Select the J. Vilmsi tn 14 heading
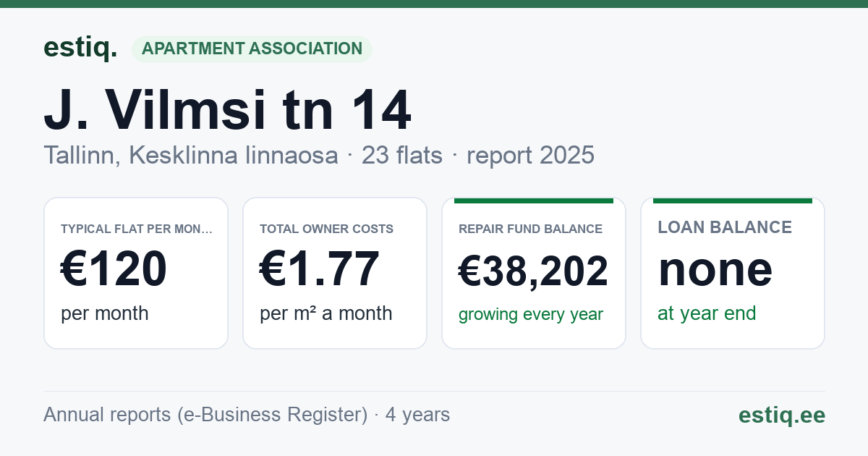The width and height of the screenshot is (868, 456). [x=227, y=111]
